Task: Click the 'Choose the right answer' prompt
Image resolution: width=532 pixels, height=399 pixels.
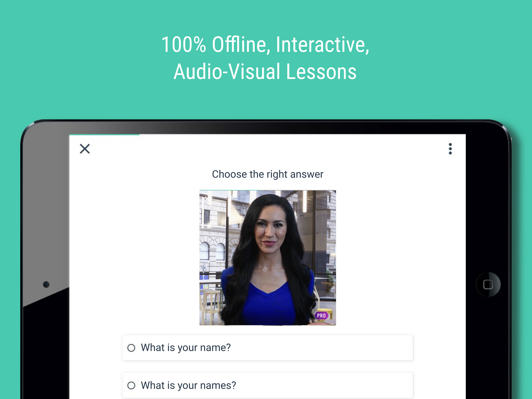Action: click(x=267, y=174)
